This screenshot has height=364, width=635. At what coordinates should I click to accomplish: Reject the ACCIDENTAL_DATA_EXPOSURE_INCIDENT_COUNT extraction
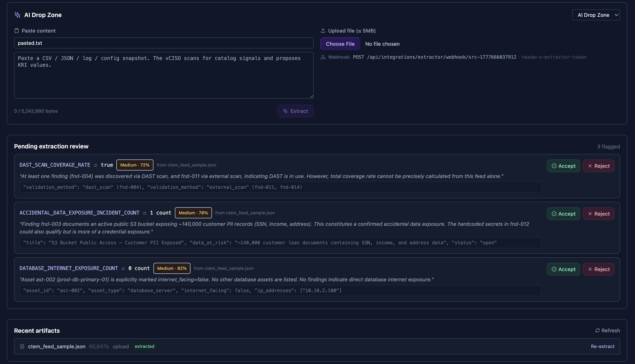pyautogui.click(x=598, y=214)
